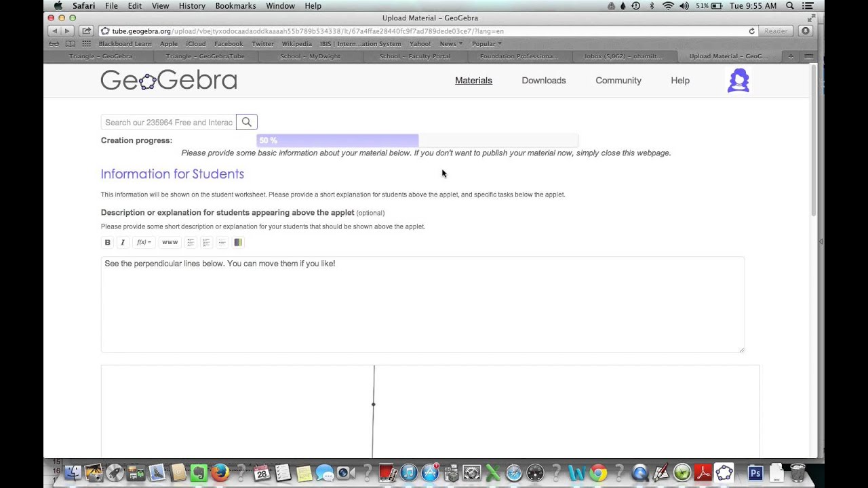Screen dimensions: 868x488
Task: Reload the page from the address bar
Action: pyautogui.click(x=751, y=31)
